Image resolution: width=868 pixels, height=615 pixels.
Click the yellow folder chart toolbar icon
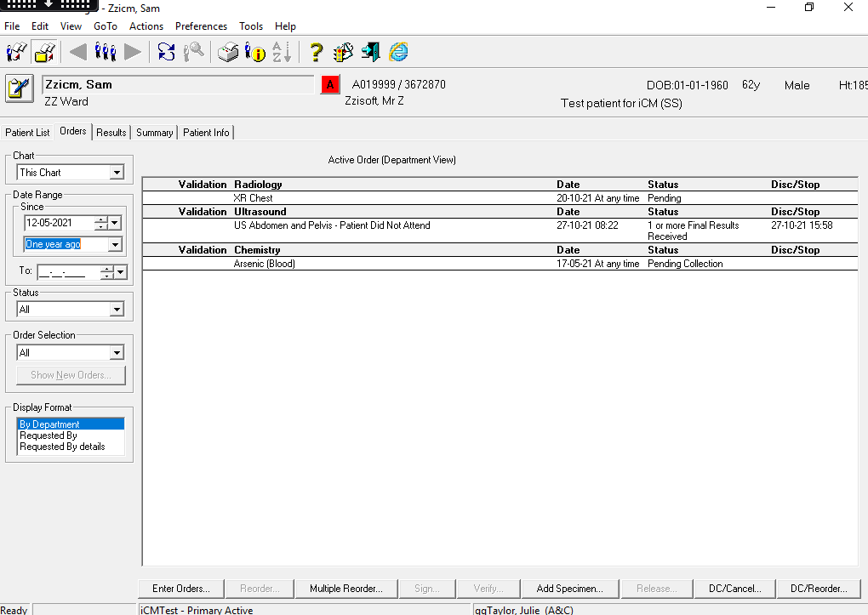pos(44,52)
